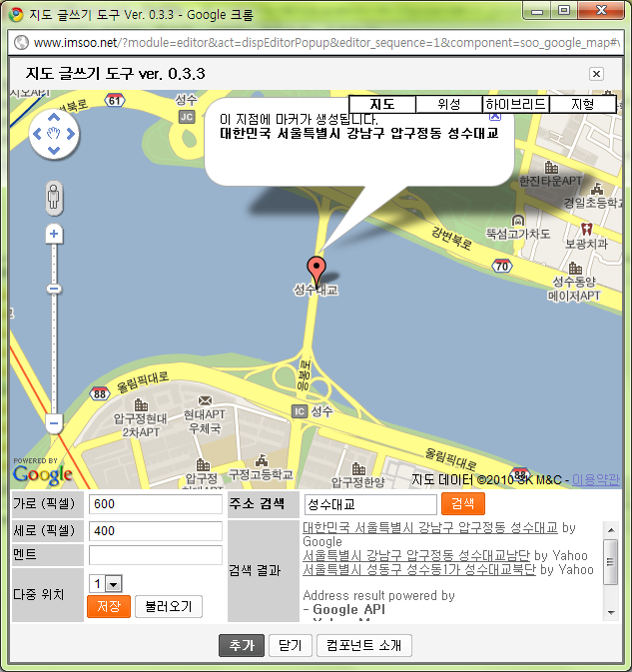Pan the map down with the arrow
The width and height of the screenshot is (632, 672).
point(54,150)
